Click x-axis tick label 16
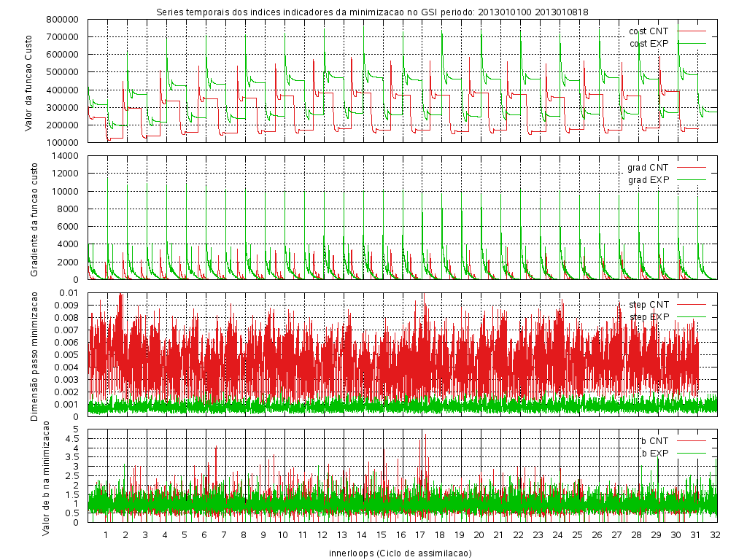The height and width of the screenshot is (560, 747). click(401, 534)
